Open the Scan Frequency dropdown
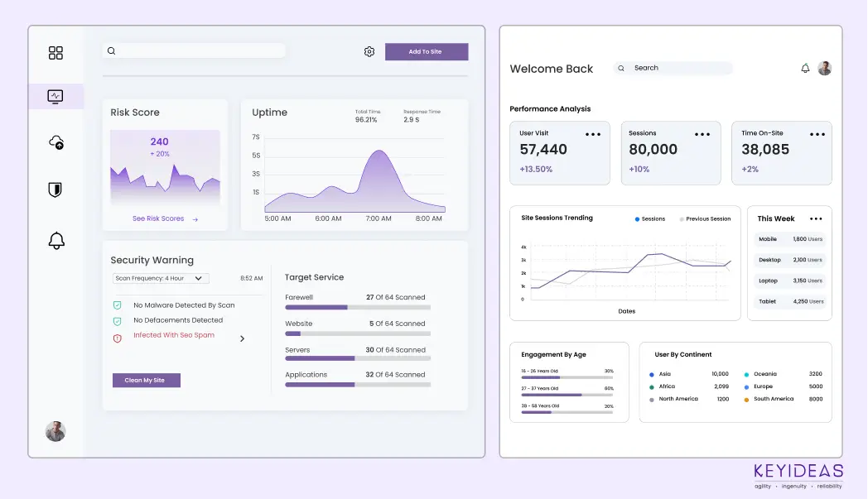The width and height of the screenshot is (868, 499). [x=161, y=279]
